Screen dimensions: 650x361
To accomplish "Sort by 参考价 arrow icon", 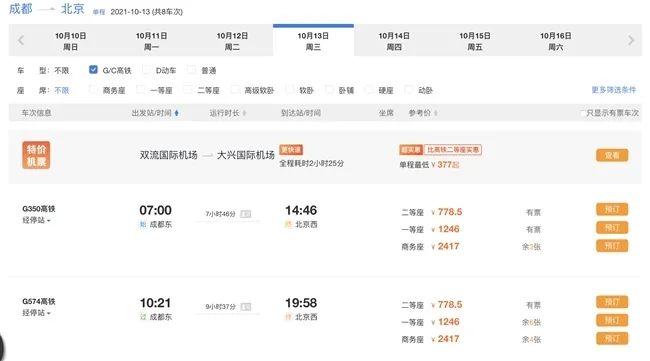I will click(x=436, y=113).
